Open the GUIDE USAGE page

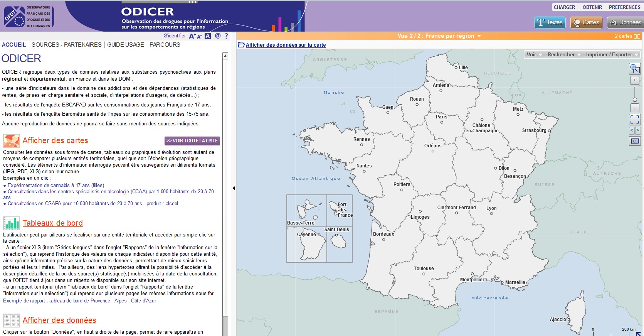(x=126, y=45)
